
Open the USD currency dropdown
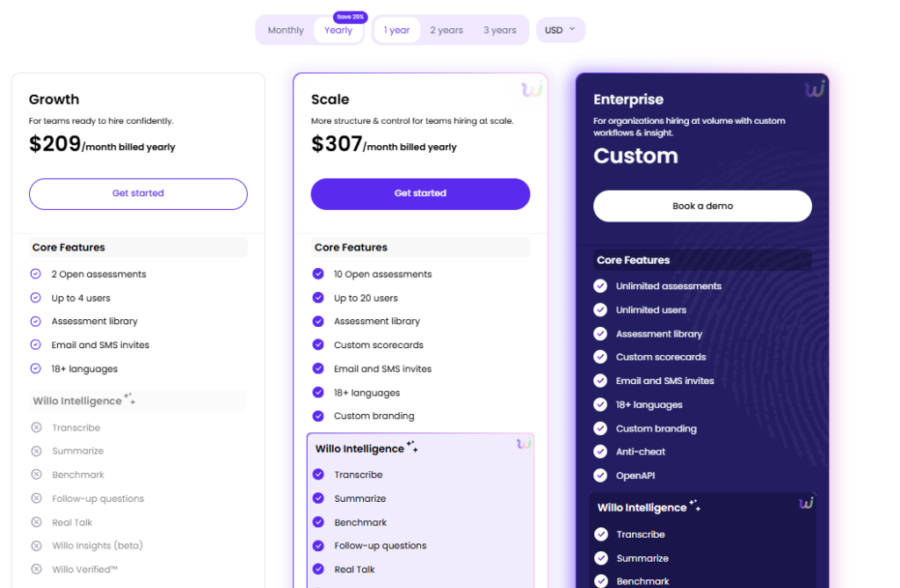[560, 30]
